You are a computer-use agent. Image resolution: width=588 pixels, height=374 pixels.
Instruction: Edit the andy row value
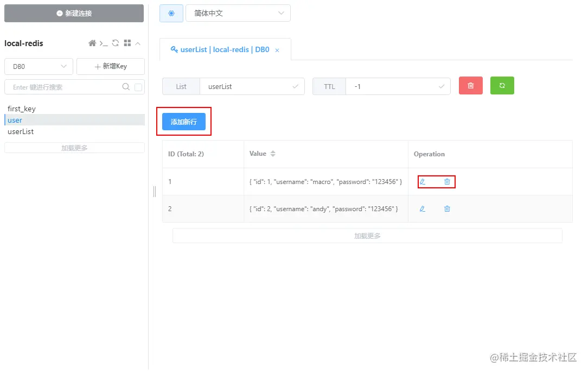pyautogui.click(x=422, y=209)
